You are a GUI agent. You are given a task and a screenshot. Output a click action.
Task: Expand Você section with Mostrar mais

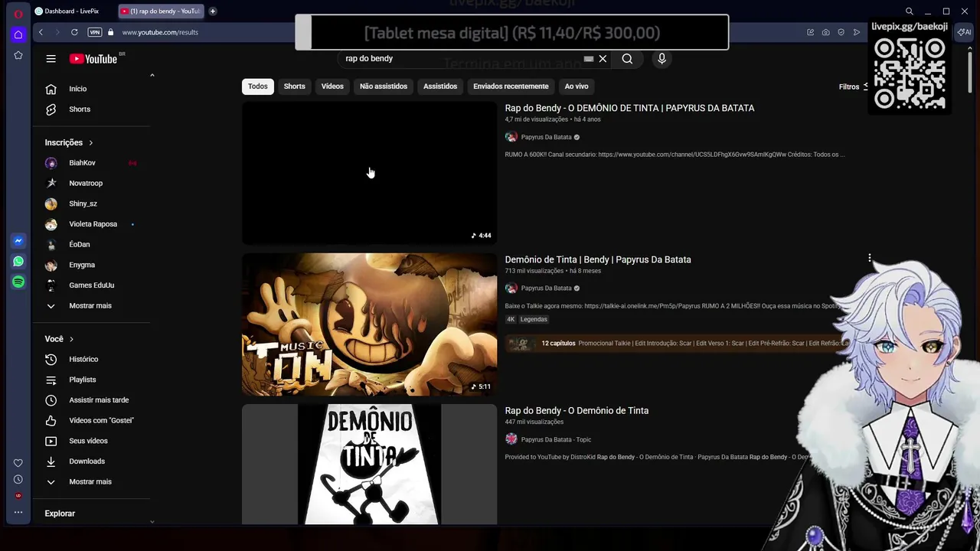point(92,481)
